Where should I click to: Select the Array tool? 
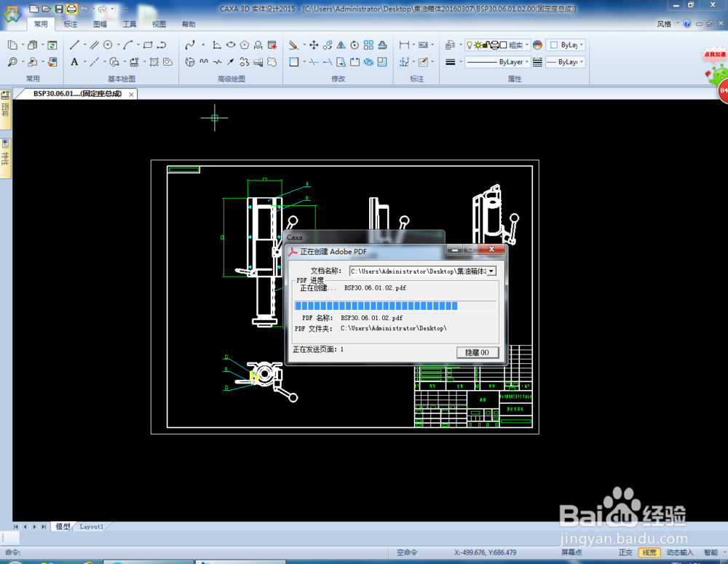[368, 45]
